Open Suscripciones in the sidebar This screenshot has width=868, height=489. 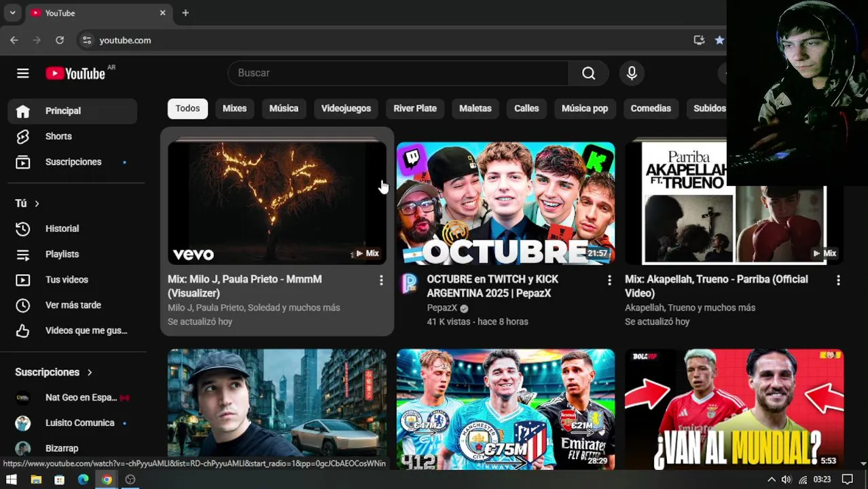pyautogui.click(x=73, y=162)
